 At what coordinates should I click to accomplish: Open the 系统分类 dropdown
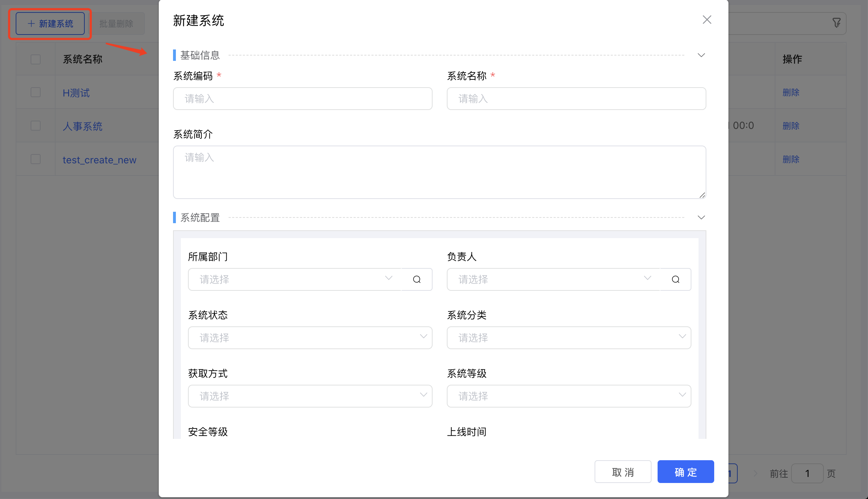(x=568, y=337)
